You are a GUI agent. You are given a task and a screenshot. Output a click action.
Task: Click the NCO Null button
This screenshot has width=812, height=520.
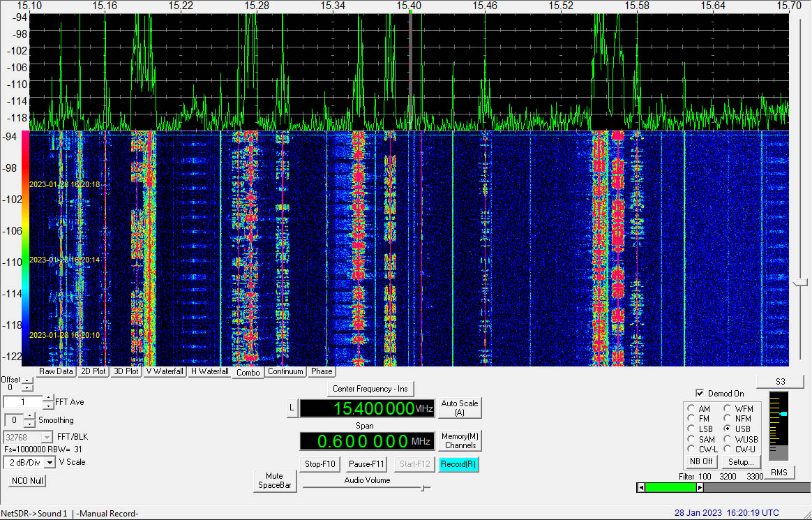coord(27,481)
